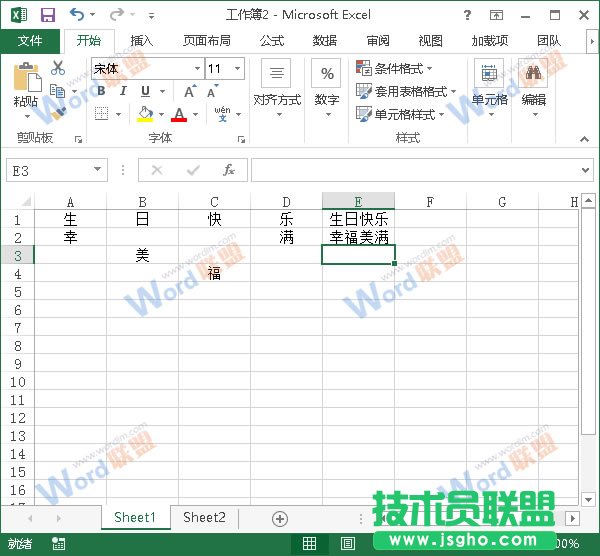Viewport: 600px width, 556px height.
Task: Open the 宋体 font name dropdown
Action: [x=197, y=68]
